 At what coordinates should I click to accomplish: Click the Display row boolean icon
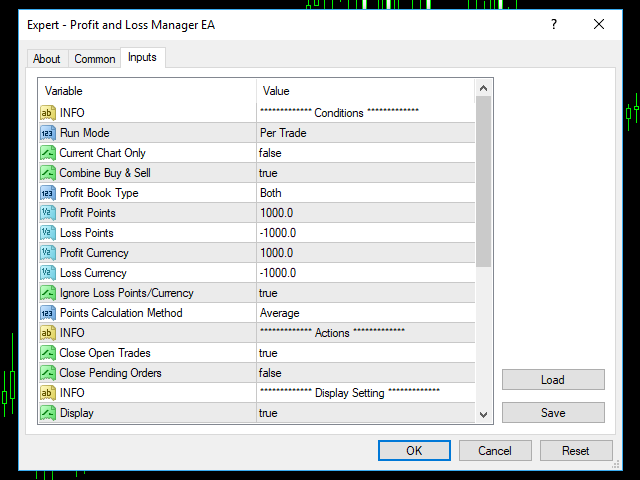click(x=48, y=413)
